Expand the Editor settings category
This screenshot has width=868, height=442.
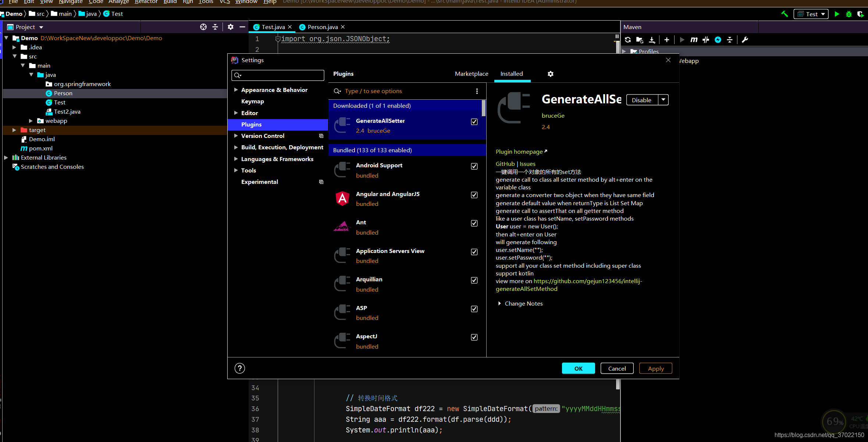(x=236, y=113)
